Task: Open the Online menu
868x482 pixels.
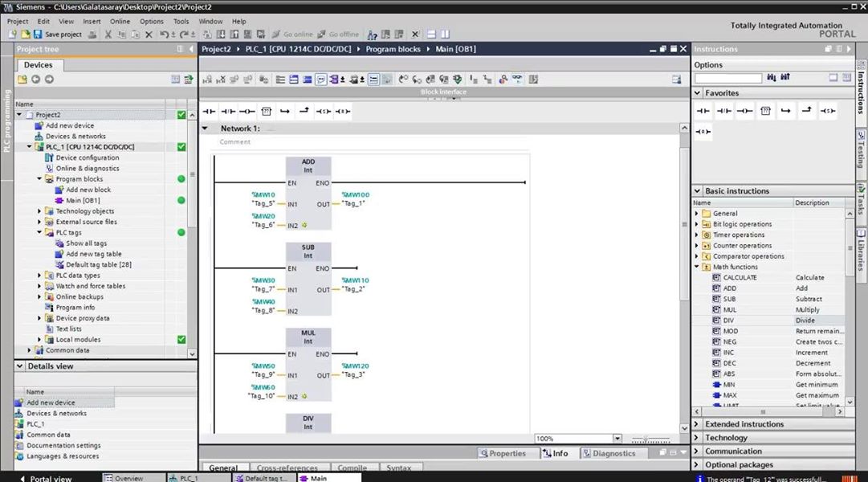Action: (120, 21)
